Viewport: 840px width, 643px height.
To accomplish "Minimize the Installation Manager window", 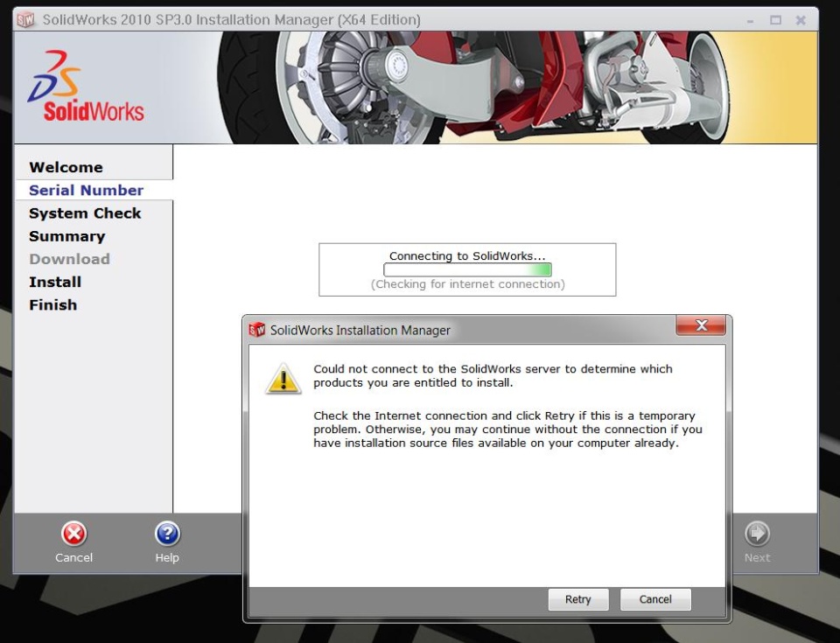I will pyautogui.click(x=750, y=20).
